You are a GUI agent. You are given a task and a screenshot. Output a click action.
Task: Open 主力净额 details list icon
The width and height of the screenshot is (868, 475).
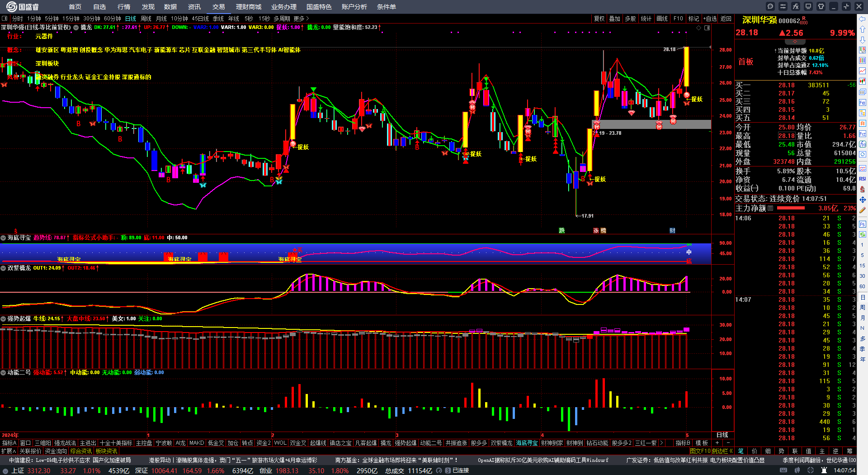click(770, 208)
